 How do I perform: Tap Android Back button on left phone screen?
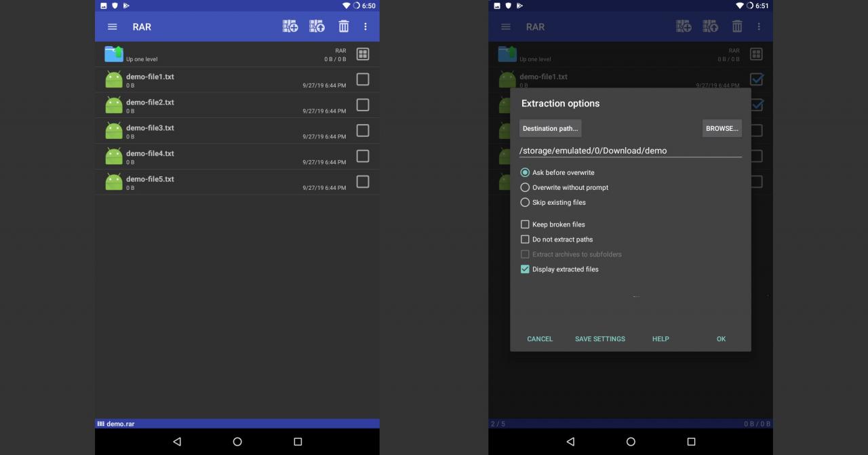pyautogui.click(x=177, y=441)
